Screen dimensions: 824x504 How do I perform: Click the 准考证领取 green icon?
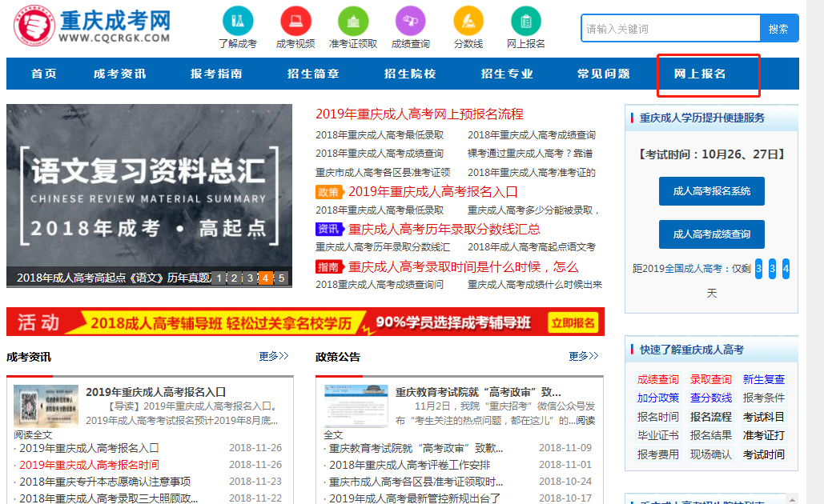353,21
